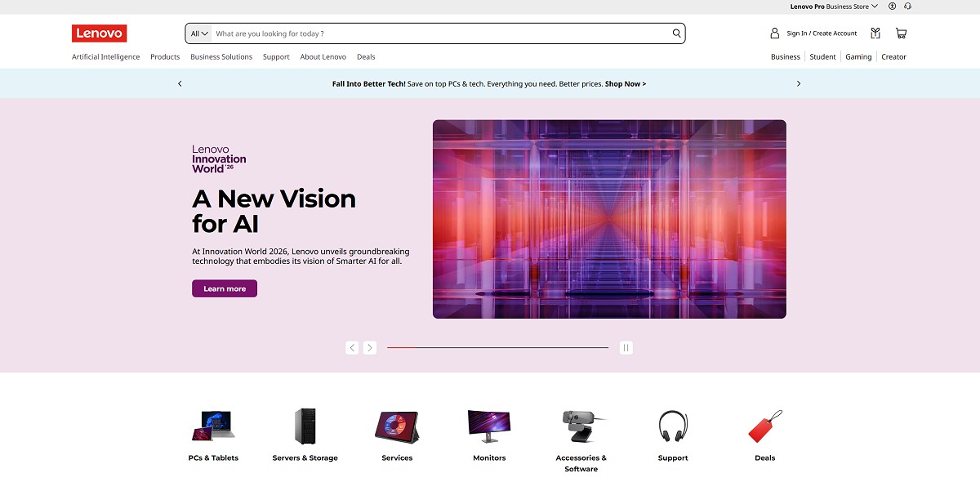Pause the hero carousel autoplay
This screenshot has height=491, width=980.
coord(626,347)
